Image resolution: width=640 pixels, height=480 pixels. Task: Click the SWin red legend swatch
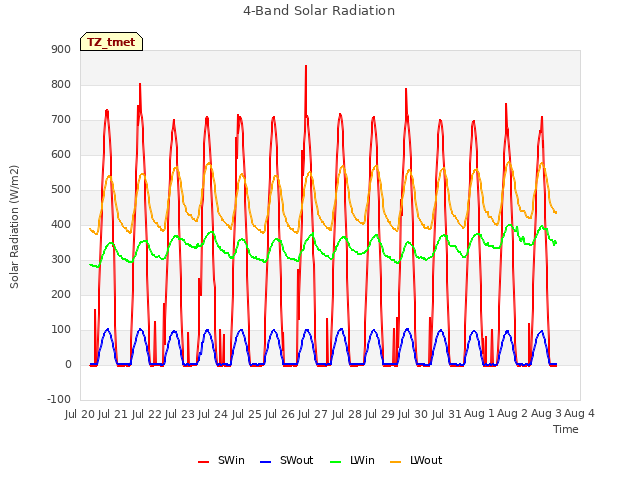(203, 462)
